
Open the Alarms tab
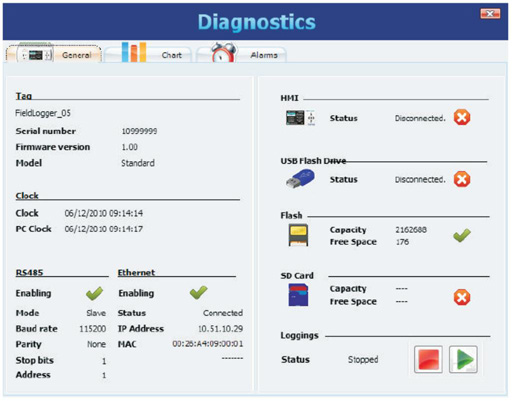point(241,54)
